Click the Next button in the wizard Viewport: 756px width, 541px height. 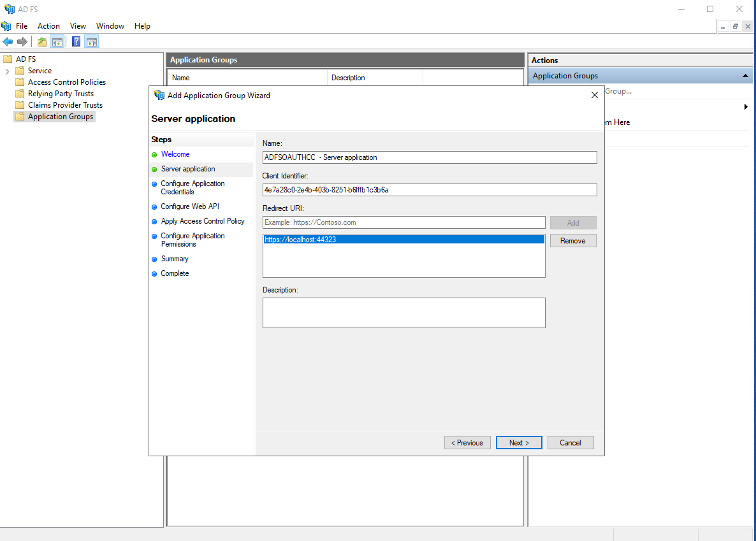click(x=518, y=442)
